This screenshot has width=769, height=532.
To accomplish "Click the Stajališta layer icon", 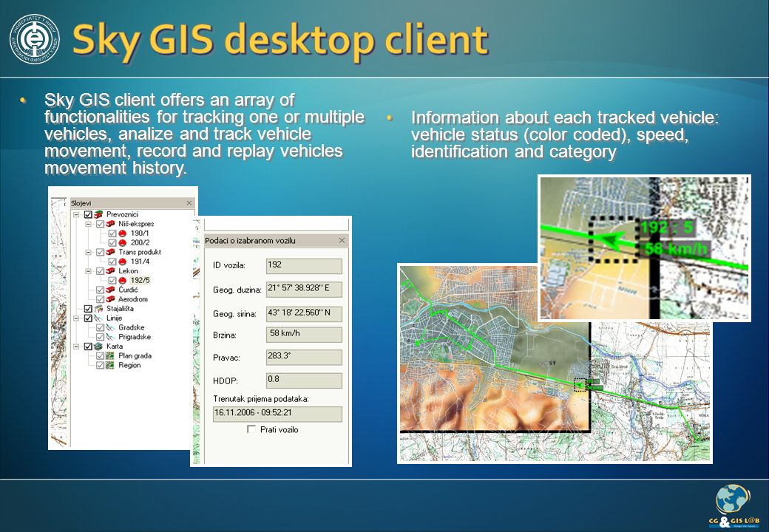I will 98,309.
